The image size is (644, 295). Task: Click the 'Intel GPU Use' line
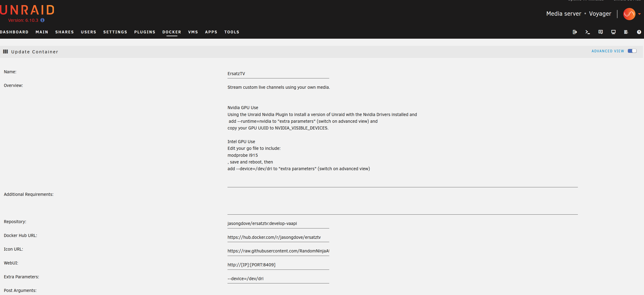241,142
